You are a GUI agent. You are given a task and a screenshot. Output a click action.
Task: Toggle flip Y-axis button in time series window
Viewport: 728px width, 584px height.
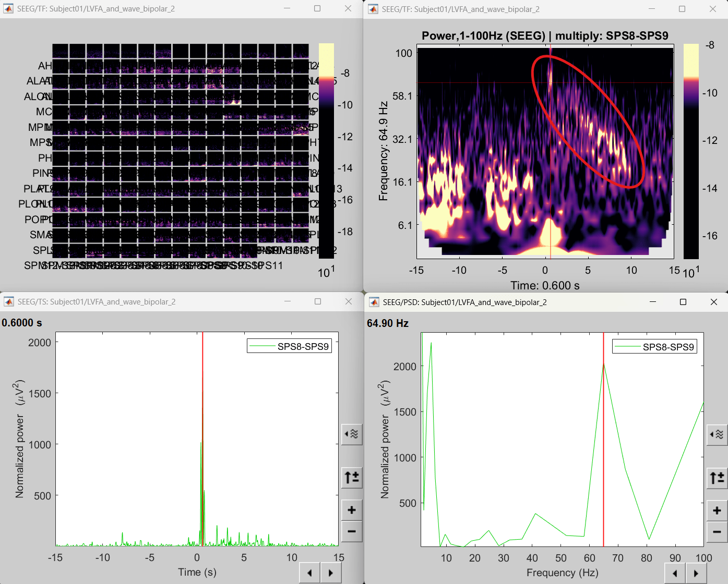tap(352, 477)
